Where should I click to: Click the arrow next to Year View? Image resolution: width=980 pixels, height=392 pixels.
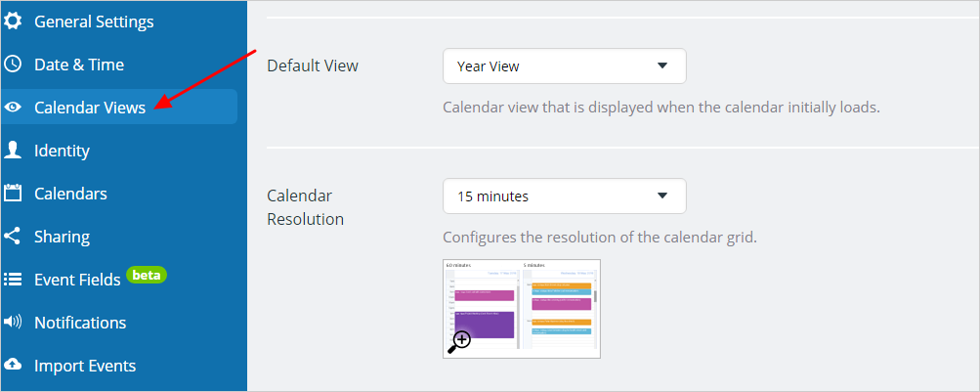pos(662,65)
